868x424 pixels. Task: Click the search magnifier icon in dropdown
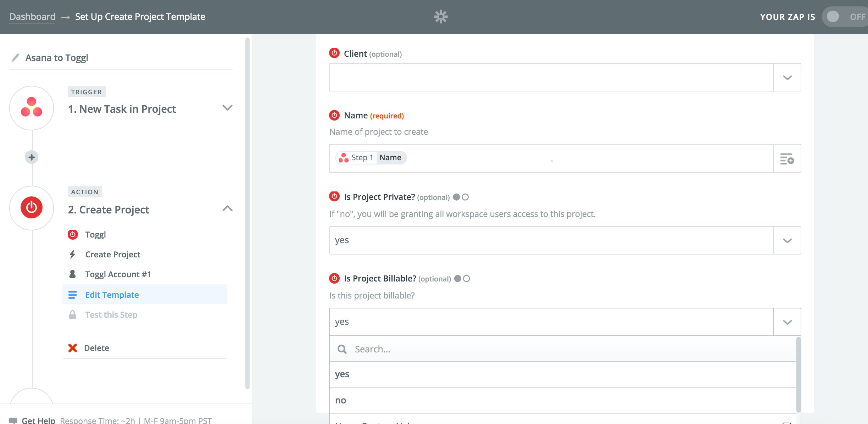(x=342, y=349)
